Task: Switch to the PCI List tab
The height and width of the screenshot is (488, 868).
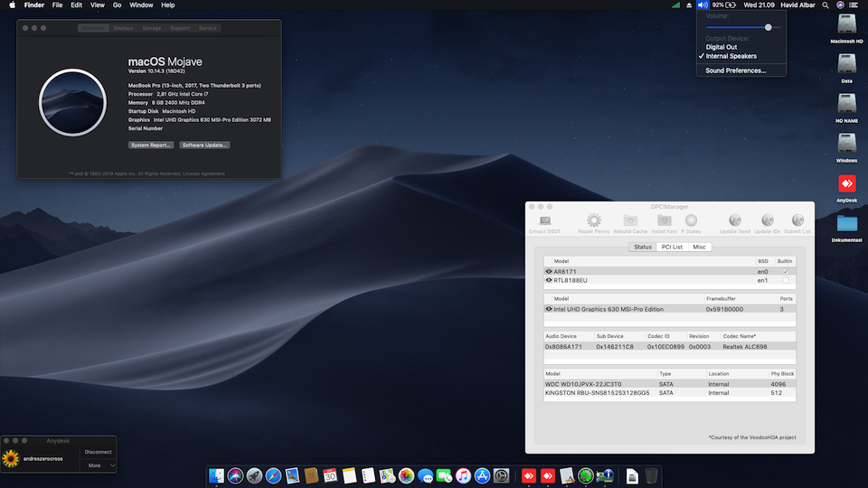Action: pyautogui.click(x=671, y=247)
